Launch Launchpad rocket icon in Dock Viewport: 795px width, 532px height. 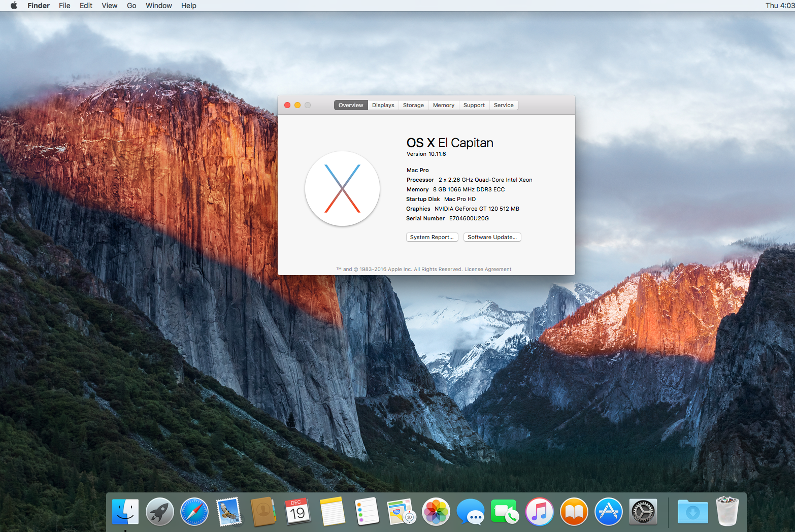[159, 511]
